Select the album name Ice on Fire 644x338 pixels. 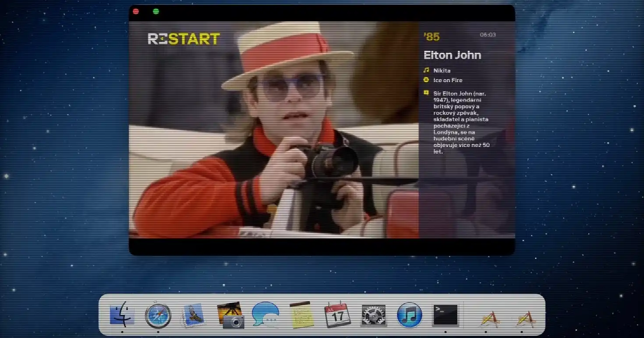coord(448,80)
